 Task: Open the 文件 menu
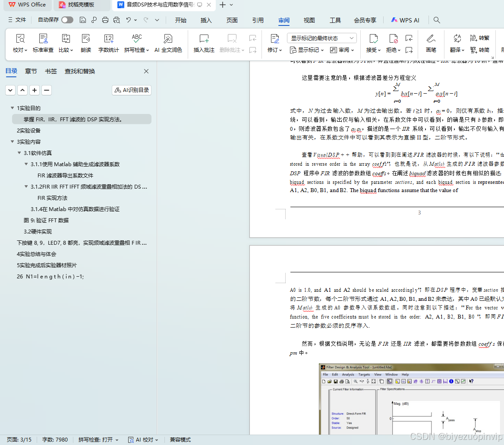pos(17,20)
